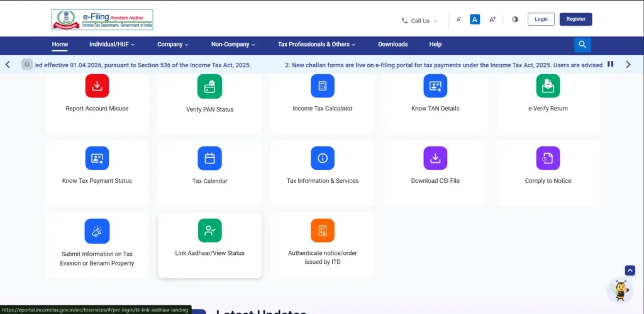This screenshot has width=644, height=314.
Task: Pause the scrolling news ticker
Action: (610, 64)
